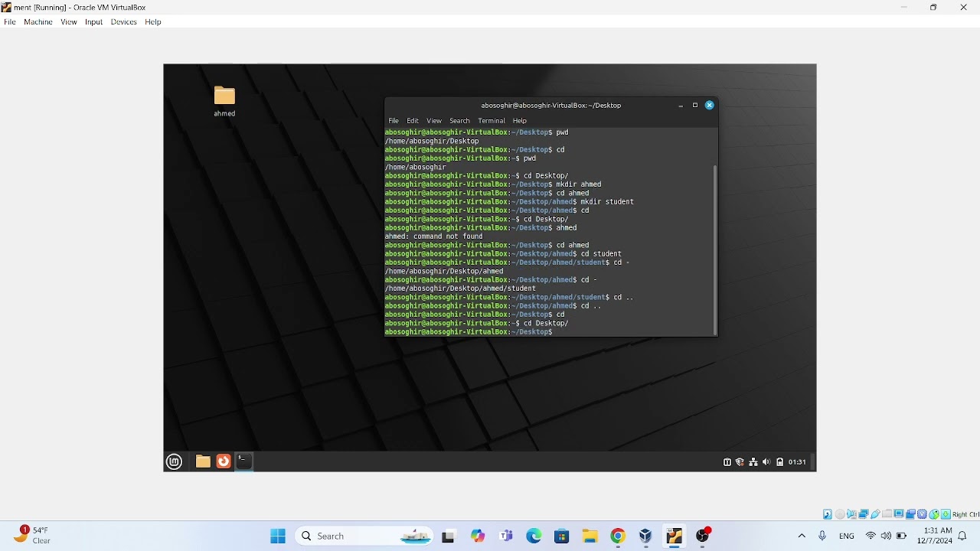Open the Windows notification bell
Image resolution: width=980 pixels, height=551 pixels.
tap(963, 536)
